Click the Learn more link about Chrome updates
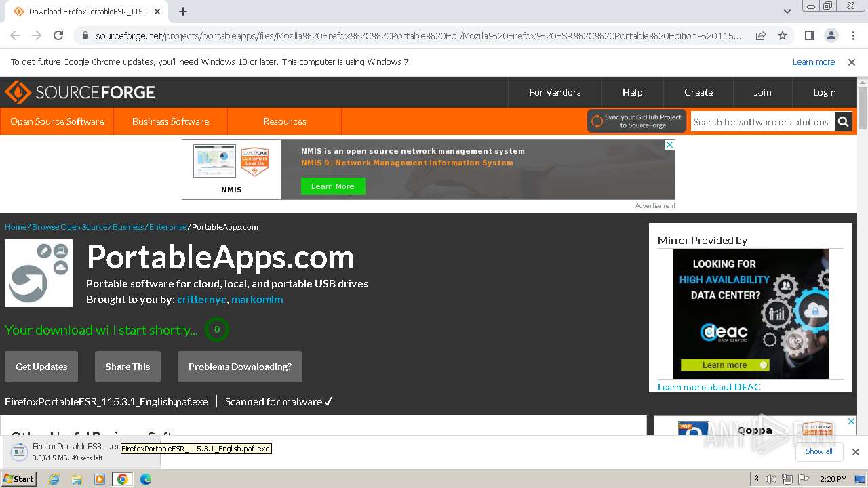The width and height of the screenshot is (868, 488). [814, 62]
